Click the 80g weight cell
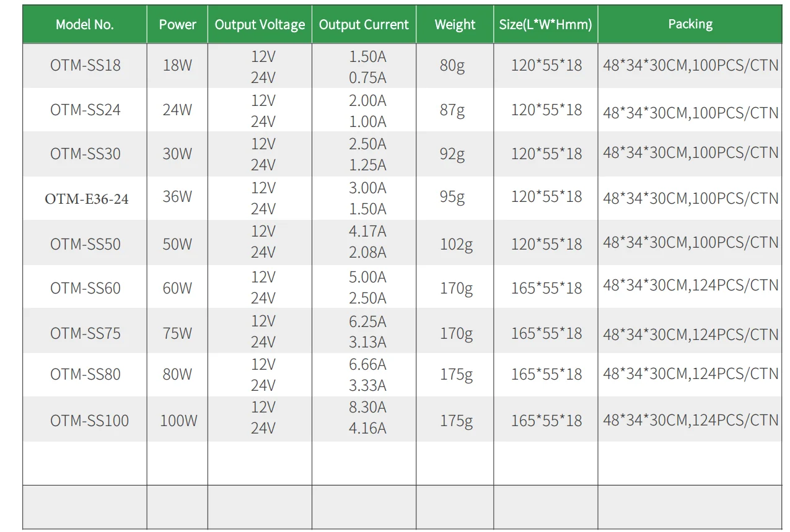This screenshot has height=532, width=790. pos(454,65)
